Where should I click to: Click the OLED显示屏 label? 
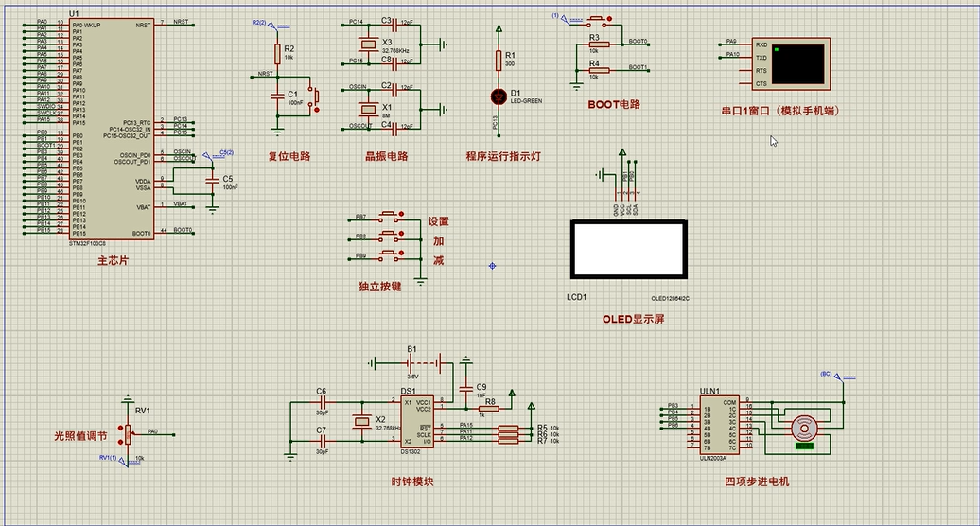click(x=633, y=319)
